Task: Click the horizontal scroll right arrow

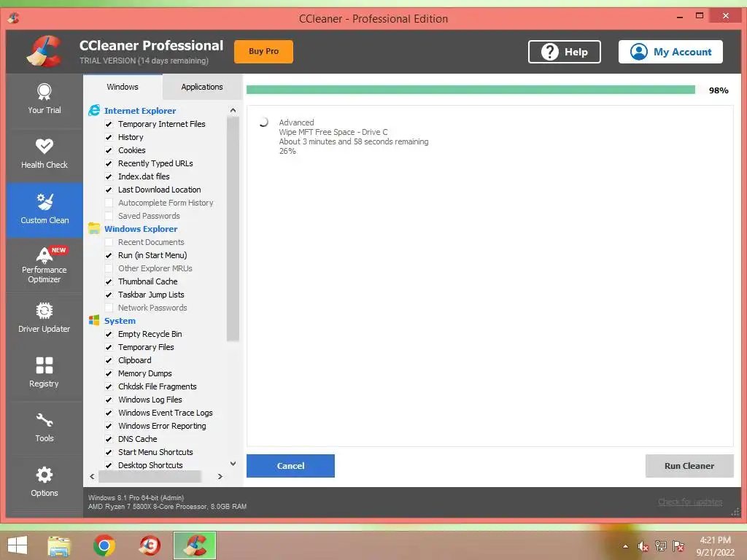Action: pos(220,476)
